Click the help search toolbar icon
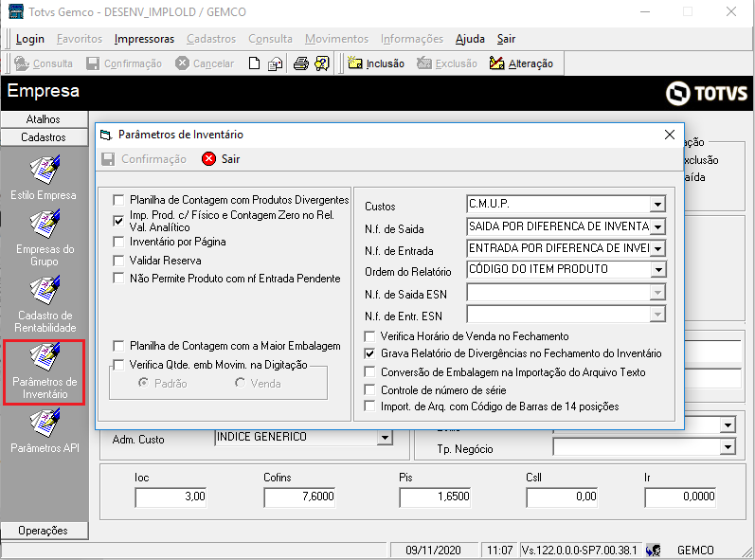Image resolution: width=755 pixels, height=560 pixels. click(322, 63)
